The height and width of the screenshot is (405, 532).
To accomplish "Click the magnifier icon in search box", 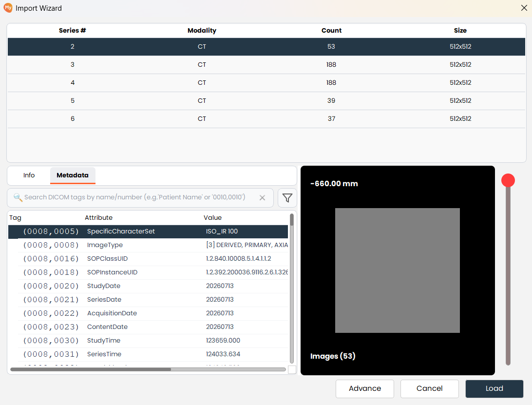I will point(18,197).
